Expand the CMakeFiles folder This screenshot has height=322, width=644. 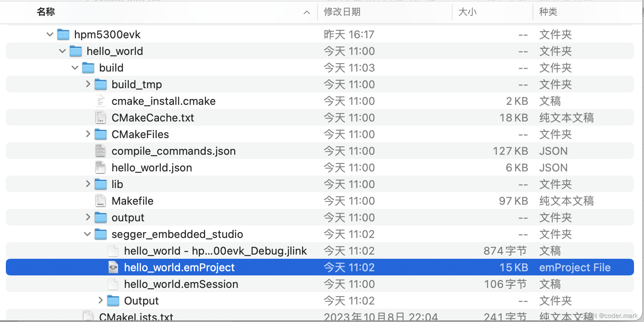coord(88,134)
